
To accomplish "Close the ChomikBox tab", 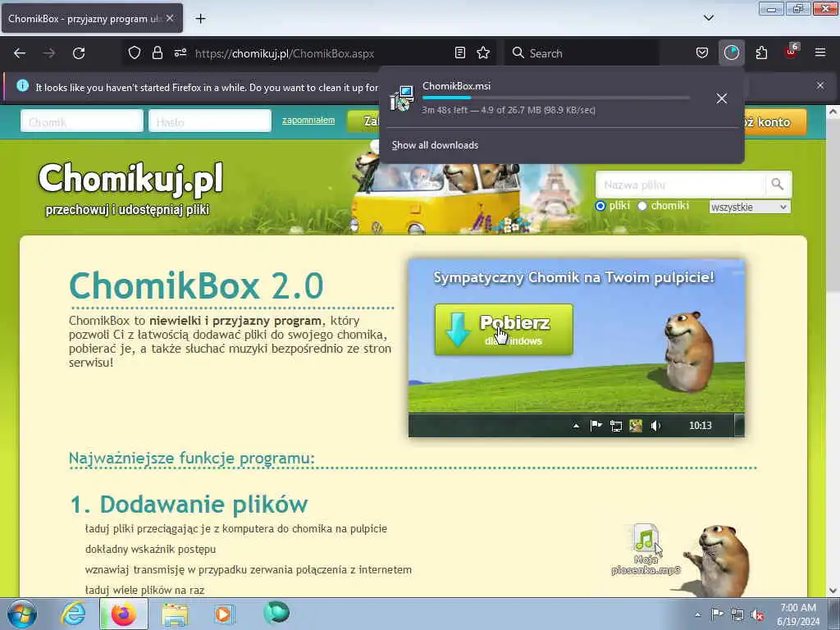I will [x=170, y=18].
